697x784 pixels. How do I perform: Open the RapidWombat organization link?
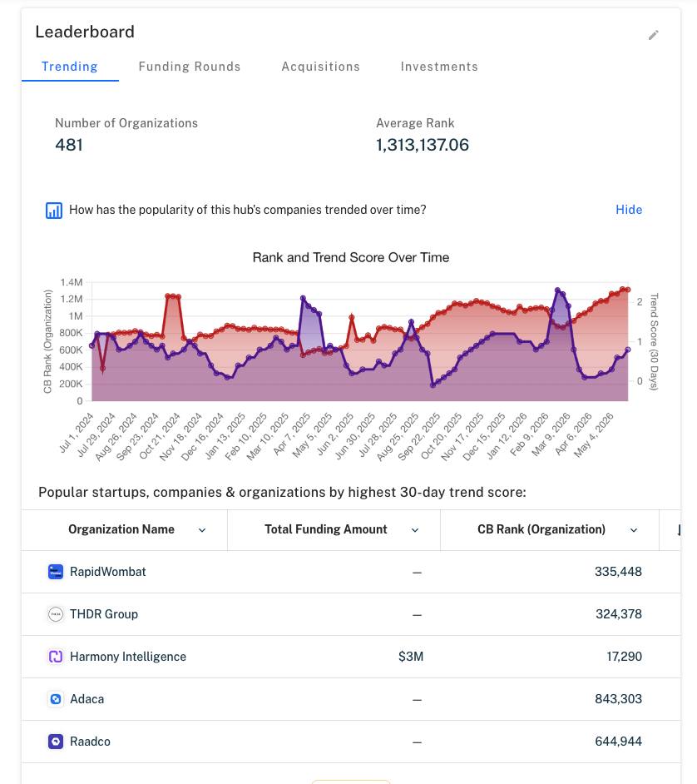(x=108, y=572)
